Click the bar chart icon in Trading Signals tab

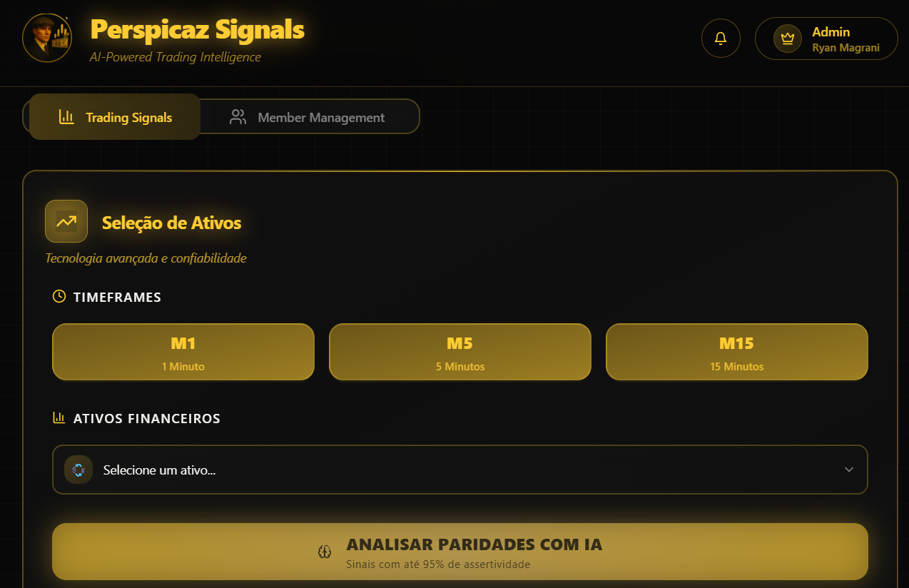tap(66, 117)
